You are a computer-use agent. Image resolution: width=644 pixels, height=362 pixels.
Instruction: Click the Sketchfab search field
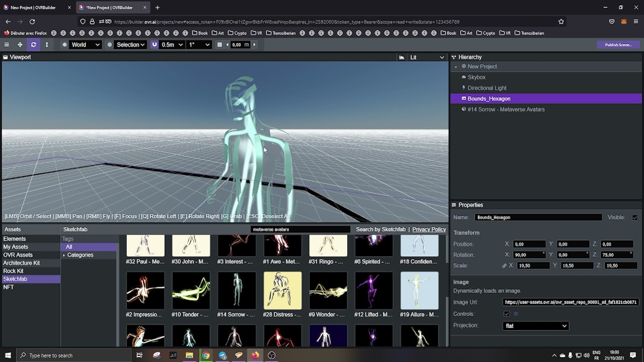click(x=300, y=229)
